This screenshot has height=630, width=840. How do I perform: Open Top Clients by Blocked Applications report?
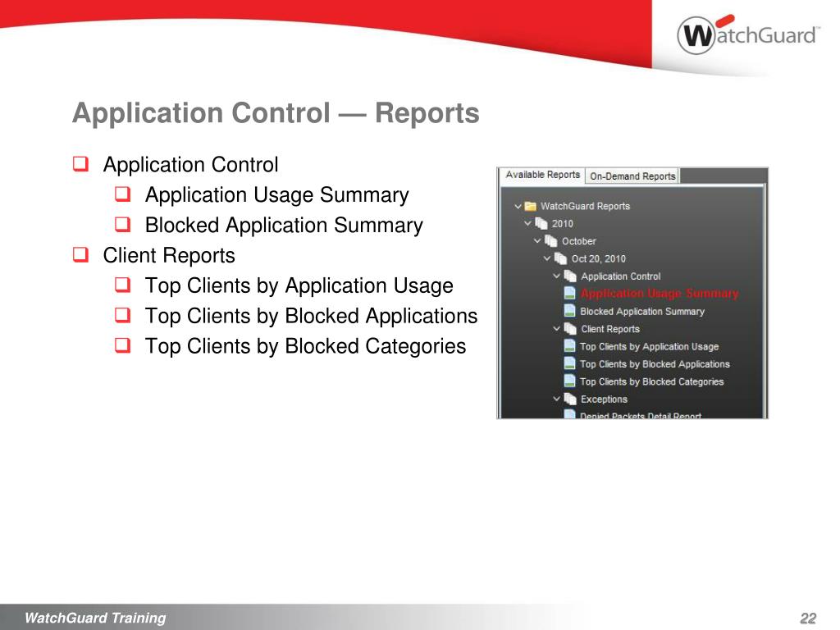[x=655, y=364]
